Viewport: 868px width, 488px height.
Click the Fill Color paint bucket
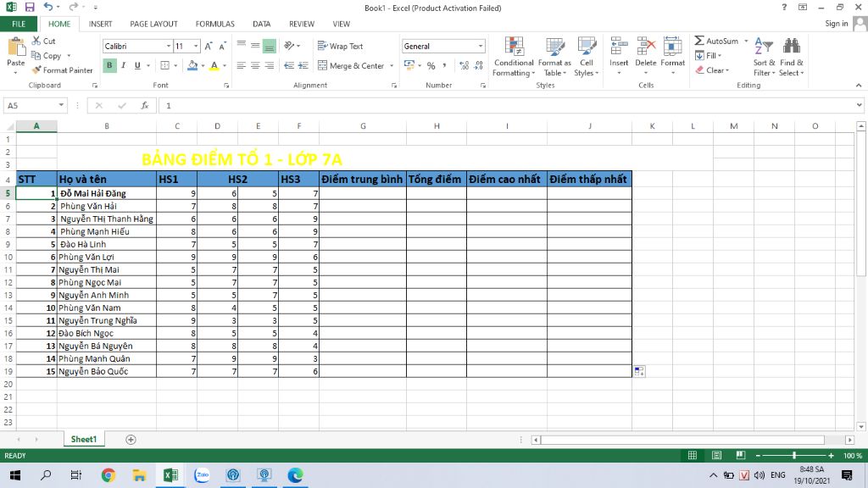(192, 65)
